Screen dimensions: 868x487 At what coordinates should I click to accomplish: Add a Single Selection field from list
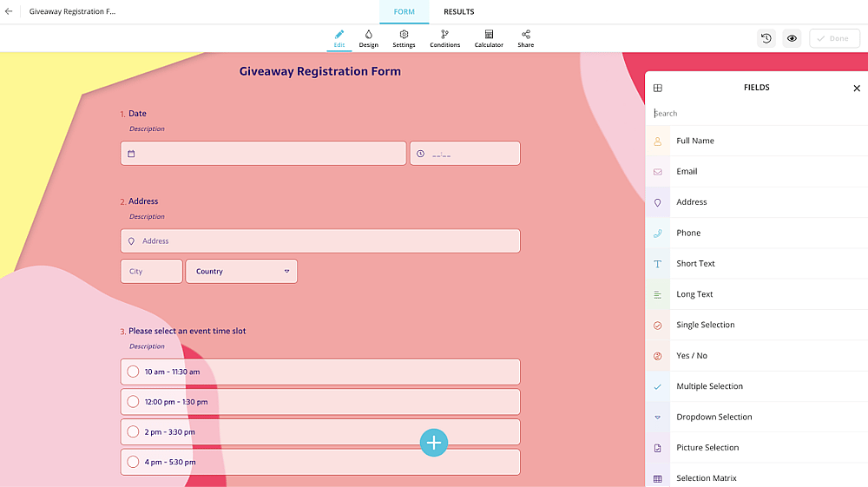pyautogui.click(x=756, y=325)
